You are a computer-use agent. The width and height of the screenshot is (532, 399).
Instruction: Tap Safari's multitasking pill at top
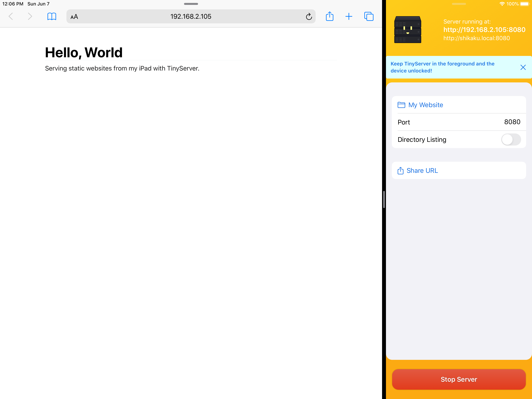pos(191,4)
